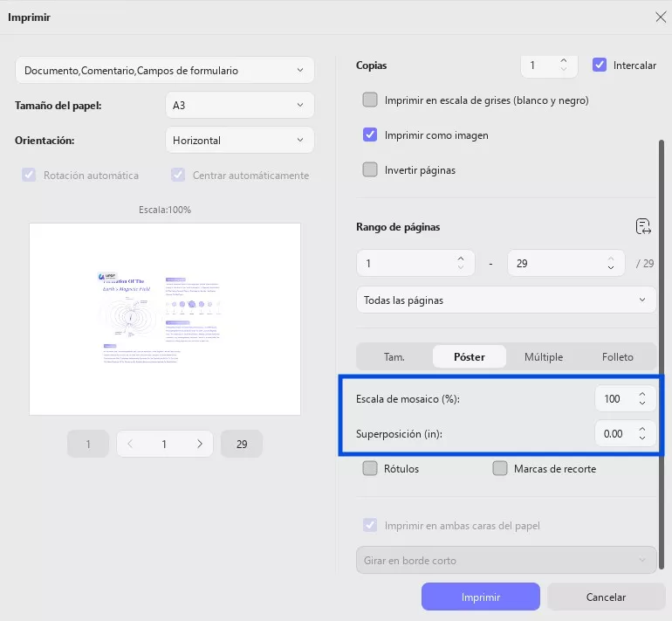Enable Imprimir en escala de grises
This screenshot has height=621, width=672.
tap(370, 100)
